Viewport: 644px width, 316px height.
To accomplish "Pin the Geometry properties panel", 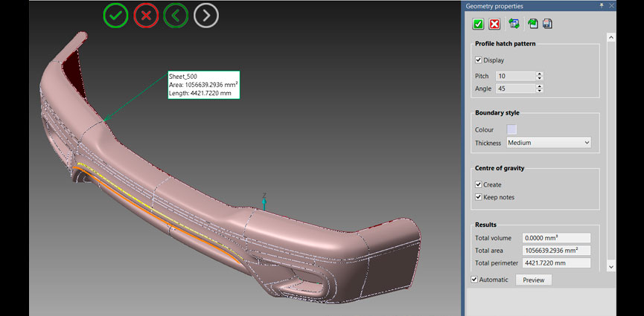I will tap(602, 6).
